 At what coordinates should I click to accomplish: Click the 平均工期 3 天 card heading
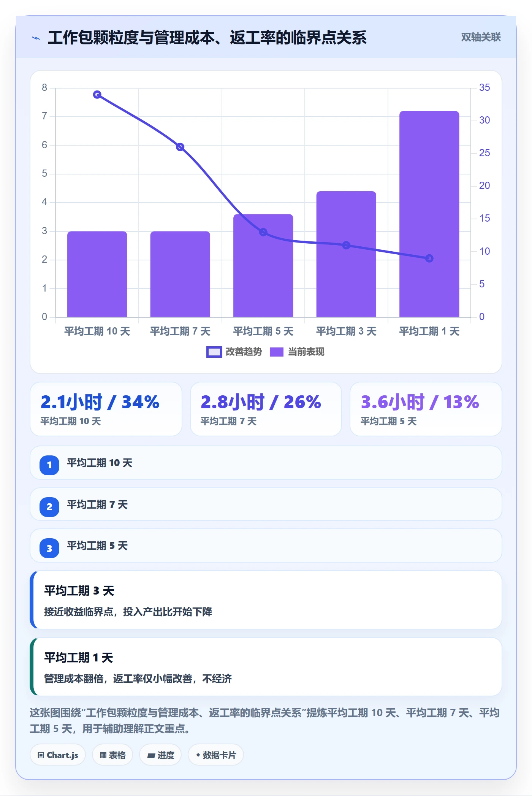[x=79, y=591]
